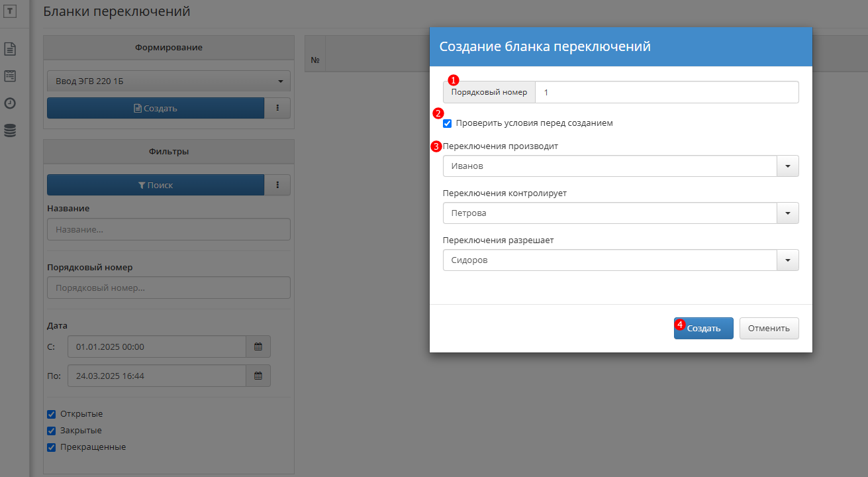
Task: Toggle the Открытые filter checkbox
Action: (x=52, y=414)
